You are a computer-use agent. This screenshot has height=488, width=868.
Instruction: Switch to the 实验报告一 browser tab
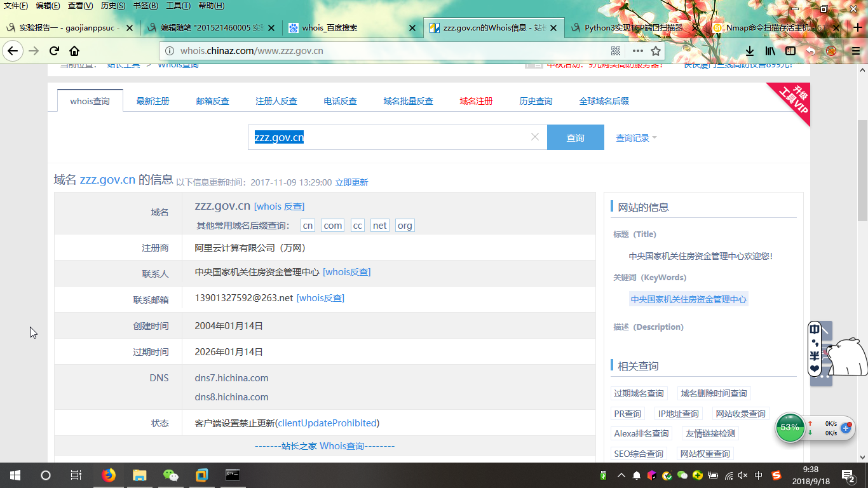tap(70, 28)
